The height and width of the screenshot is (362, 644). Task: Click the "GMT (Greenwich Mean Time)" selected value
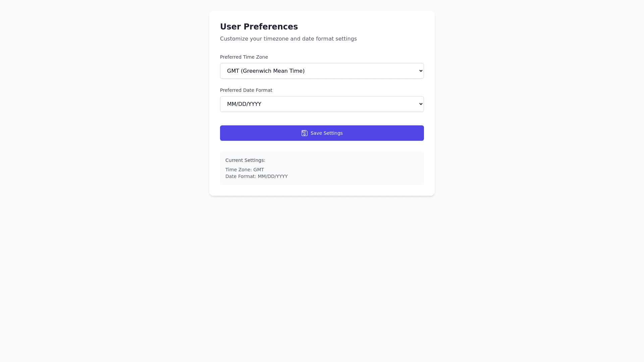click(266, 71)
